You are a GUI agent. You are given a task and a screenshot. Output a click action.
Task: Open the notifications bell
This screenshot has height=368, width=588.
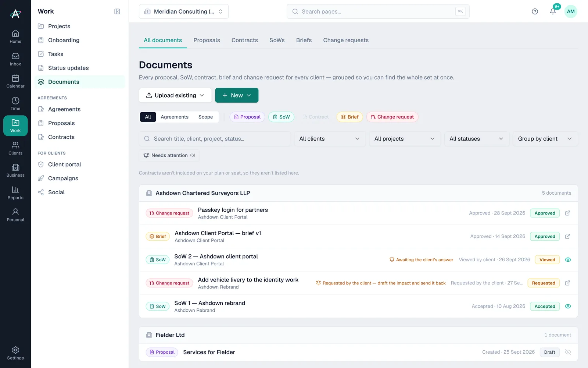[x=553, y=11]
